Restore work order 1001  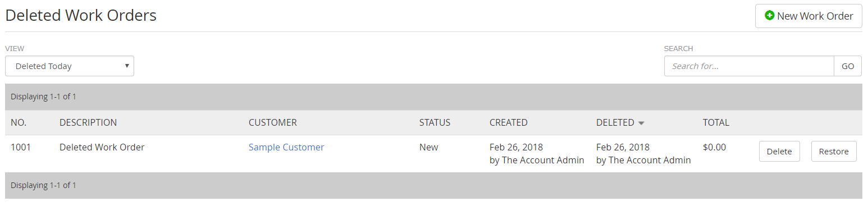(834, 152)
